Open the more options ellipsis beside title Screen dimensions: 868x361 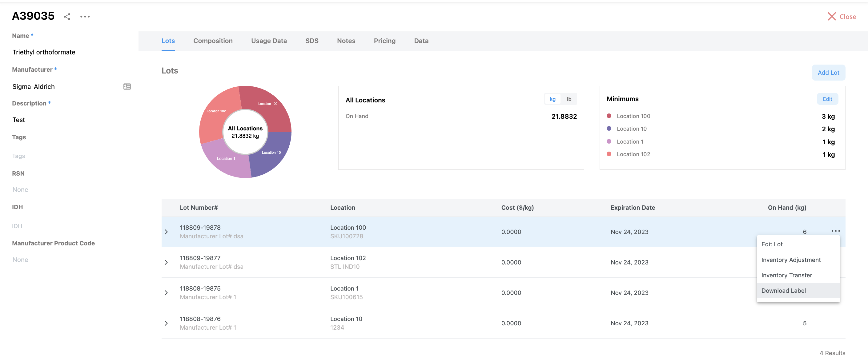[85, 17]
